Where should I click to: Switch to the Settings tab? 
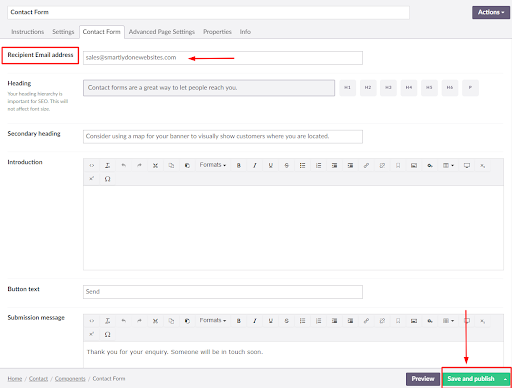(x=63, y=32)
